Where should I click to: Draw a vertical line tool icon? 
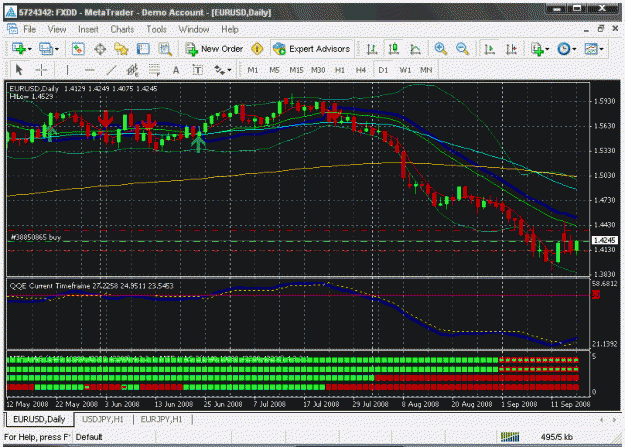67,70
